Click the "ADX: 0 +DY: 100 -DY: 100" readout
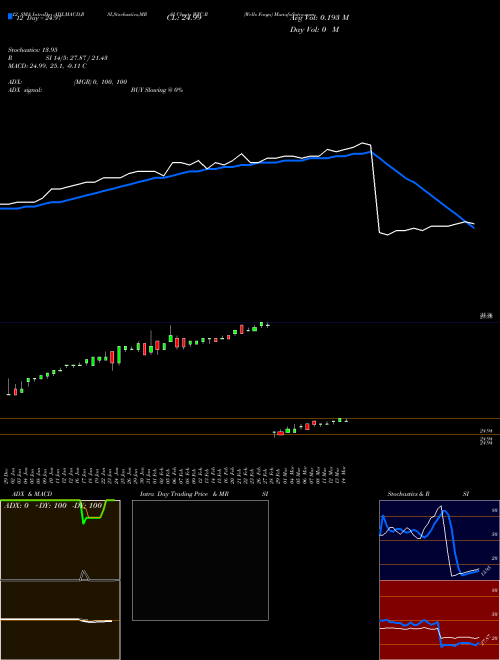The height and width of the screenshot is (660, 500). (x=53, y=505)
